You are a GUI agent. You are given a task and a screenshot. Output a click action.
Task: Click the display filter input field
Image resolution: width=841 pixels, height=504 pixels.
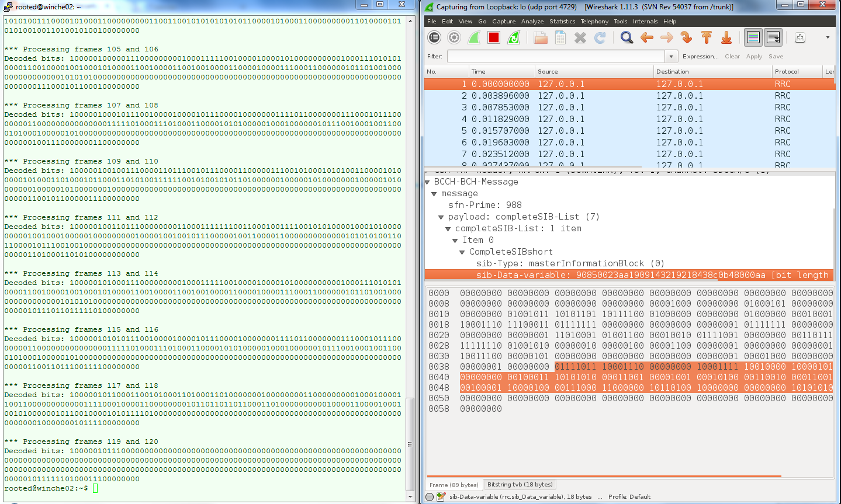tap(556, 56)
